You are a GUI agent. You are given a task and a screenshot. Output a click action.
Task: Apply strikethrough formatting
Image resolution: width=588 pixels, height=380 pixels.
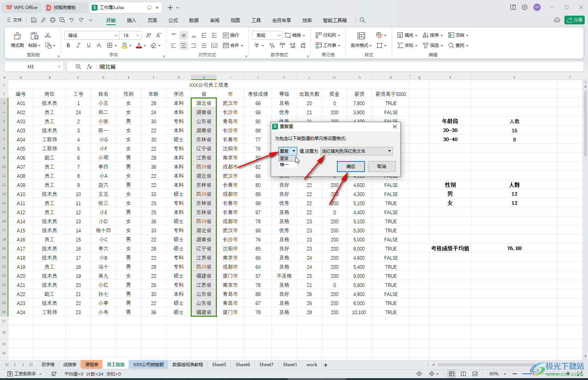click(99, 45)
